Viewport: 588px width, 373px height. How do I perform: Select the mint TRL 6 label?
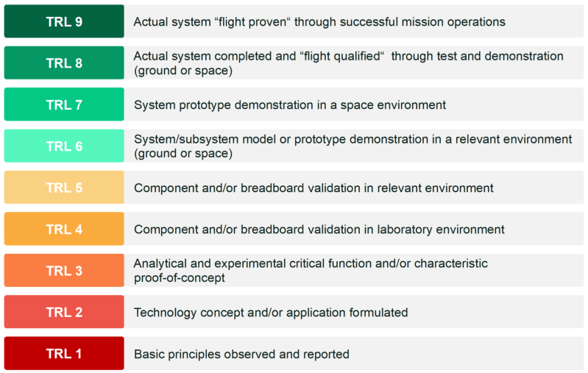point(64,146)
